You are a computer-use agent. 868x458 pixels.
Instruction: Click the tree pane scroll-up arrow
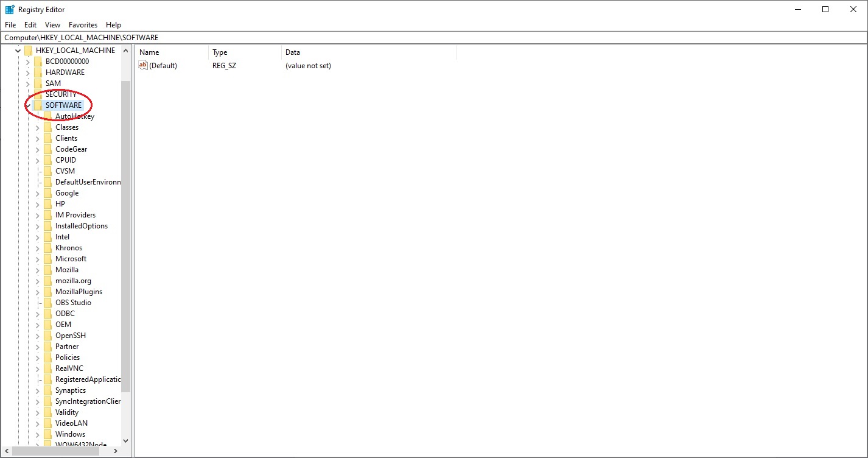click(126, 51)
